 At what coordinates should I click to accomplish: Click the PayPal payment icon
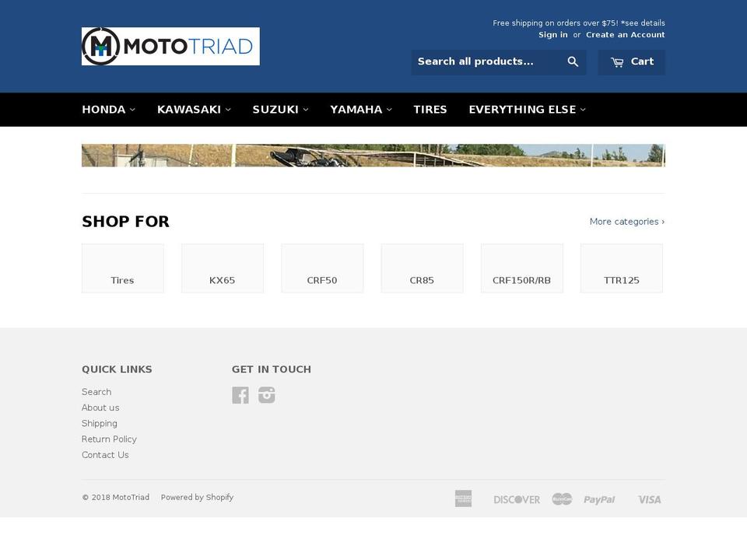599,499
